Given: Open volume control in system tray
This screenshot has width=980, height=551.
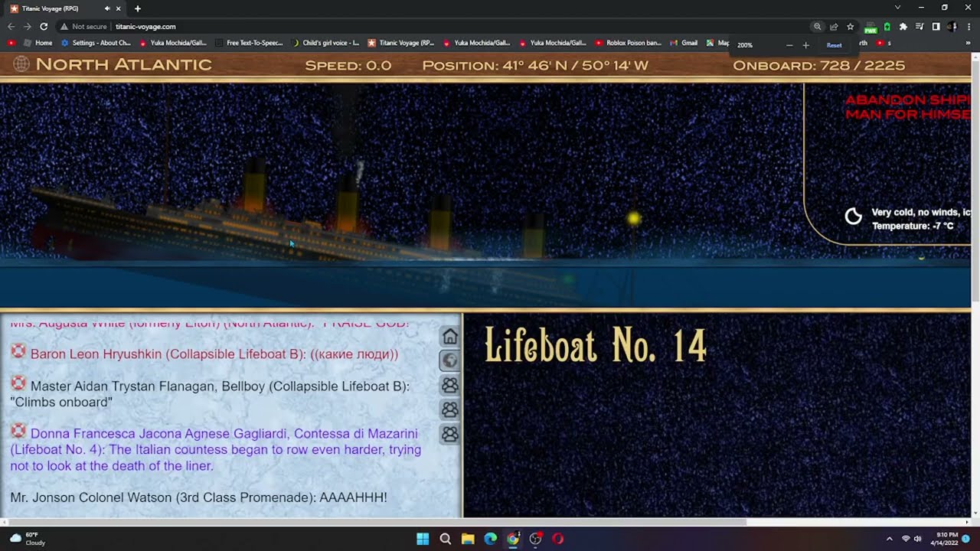Looking at the screenshot, I should [917, 539].
